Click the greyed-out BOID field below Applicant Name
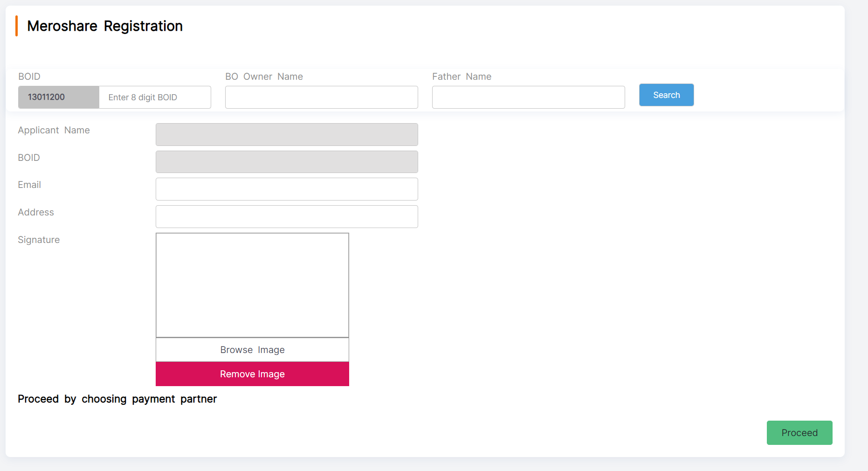This screenshot has width=868, height=471. [x=287, y=162]
